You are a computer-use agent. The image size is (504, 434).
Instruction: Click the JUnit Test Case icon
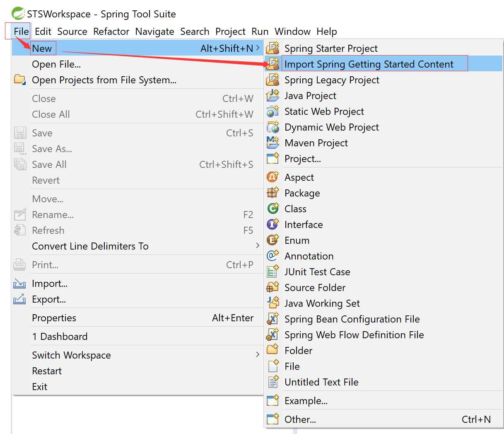(272, 272)
